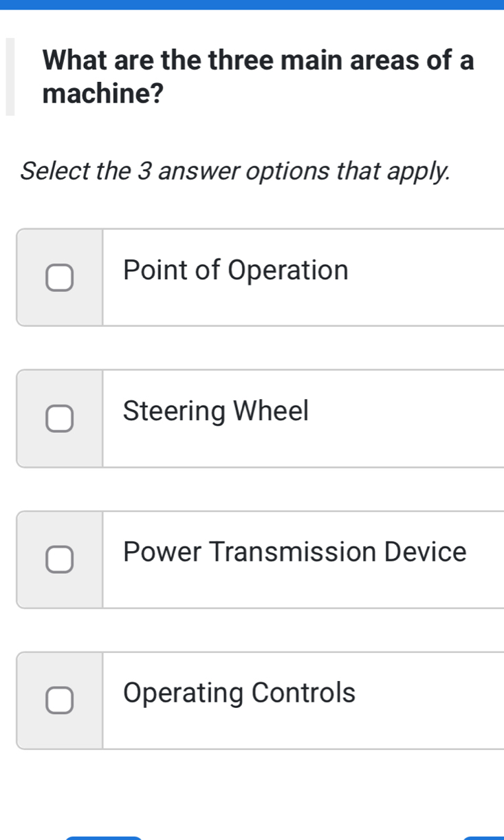Click the blue header bar at top

(252, 5)
